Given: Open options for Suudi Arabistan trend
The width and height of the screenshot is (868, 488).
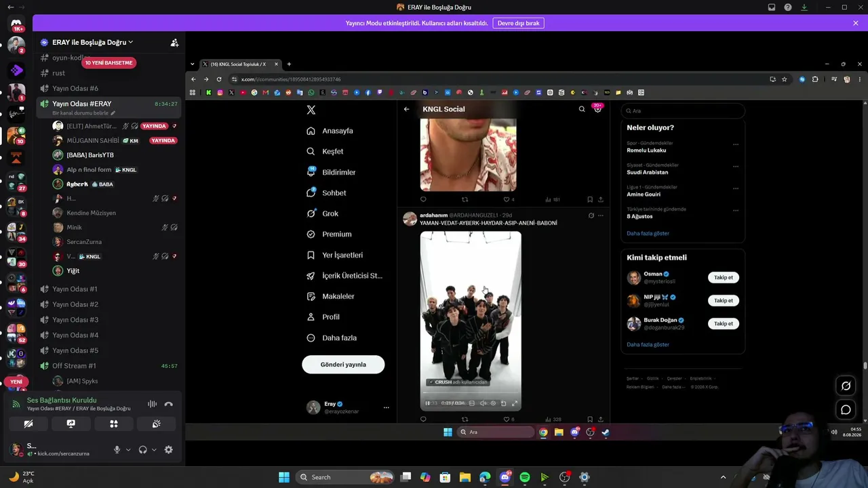Looking at the screenshot, I should [x=736, y=166].
